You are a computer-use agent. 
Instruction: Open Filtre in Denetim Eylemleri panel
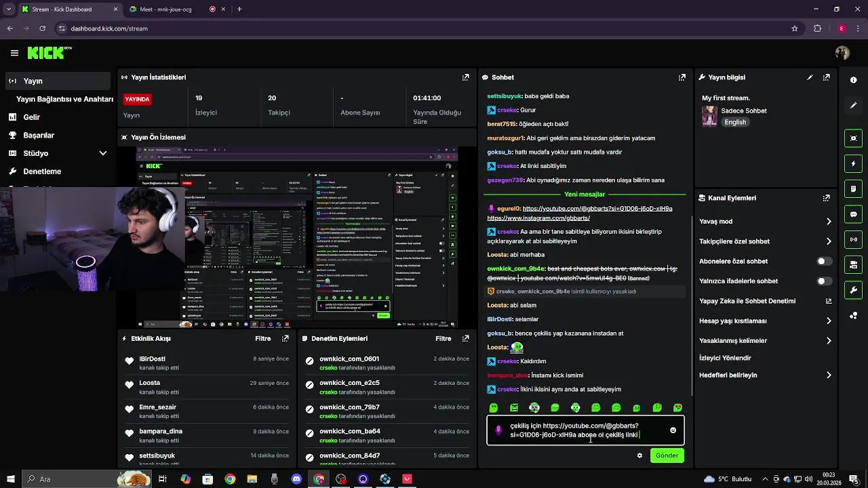pyautogui.click(x=443, y=338)
